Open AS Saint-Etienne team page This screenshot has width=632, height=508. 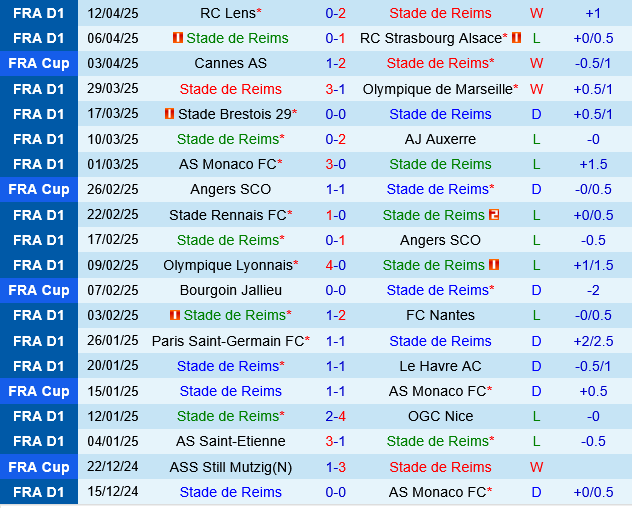(231, 441)
